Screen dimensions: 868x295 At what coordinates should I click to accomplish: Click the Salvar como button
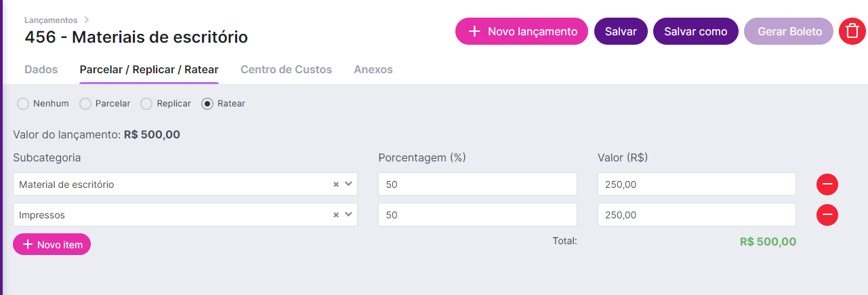pos(695,31)
